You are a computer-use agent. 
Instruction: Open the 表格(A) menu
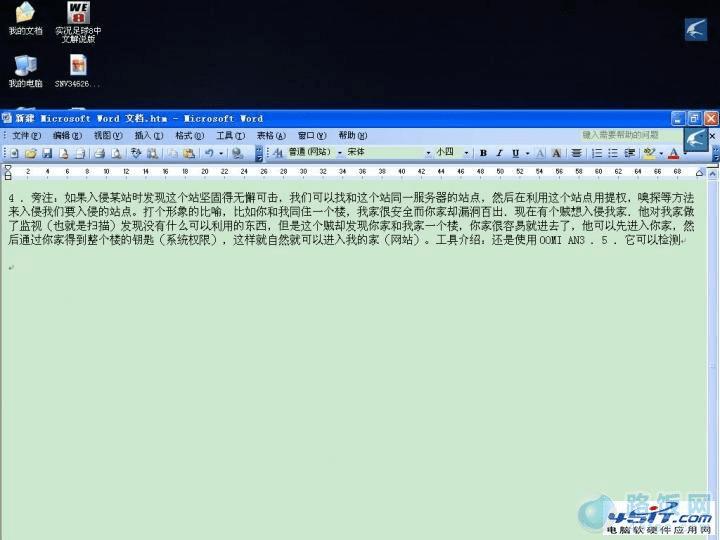[271, 135]
